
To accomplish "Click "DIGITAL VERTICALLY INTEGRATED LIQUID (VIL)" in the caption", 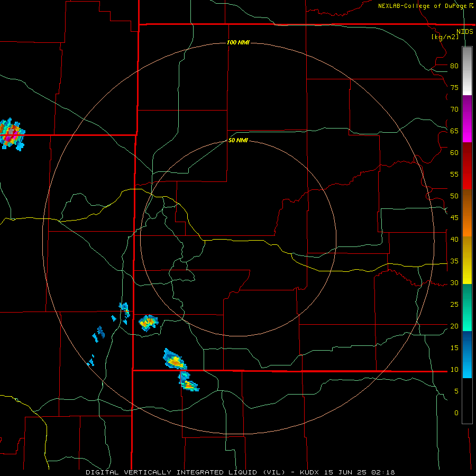I will (x=186, y=472).
